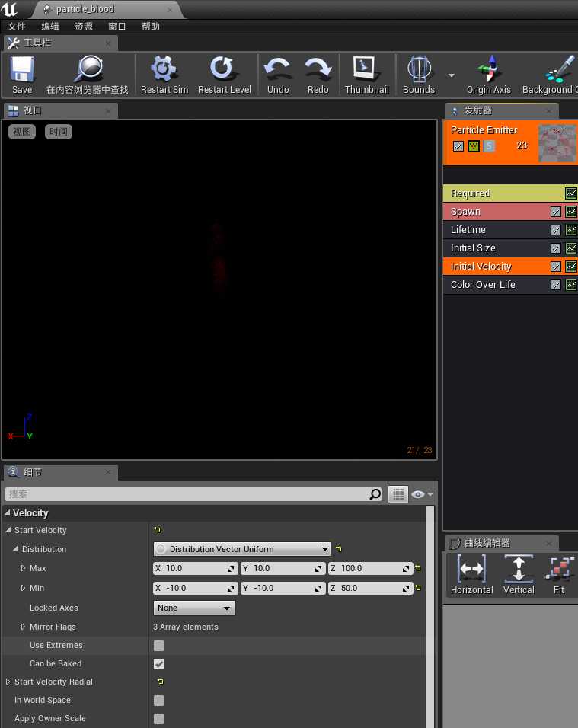Click the Restart Level icon
The width and height of the screenshot is (578, 728).
[x=224, y=69]
